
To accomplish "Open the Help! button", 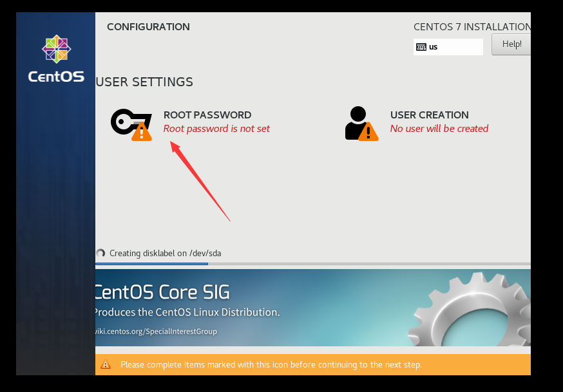I will (x=511, y=44).
